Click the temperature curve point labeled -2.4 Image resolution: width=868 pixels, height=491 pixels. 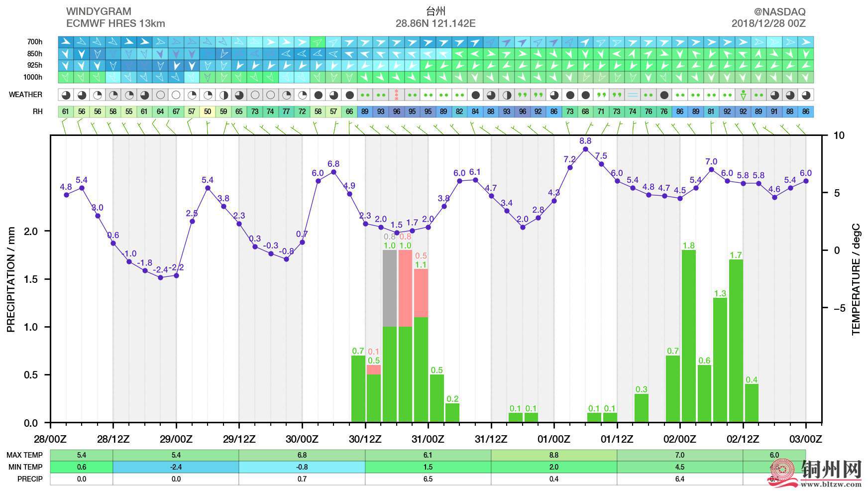[160, 277]
